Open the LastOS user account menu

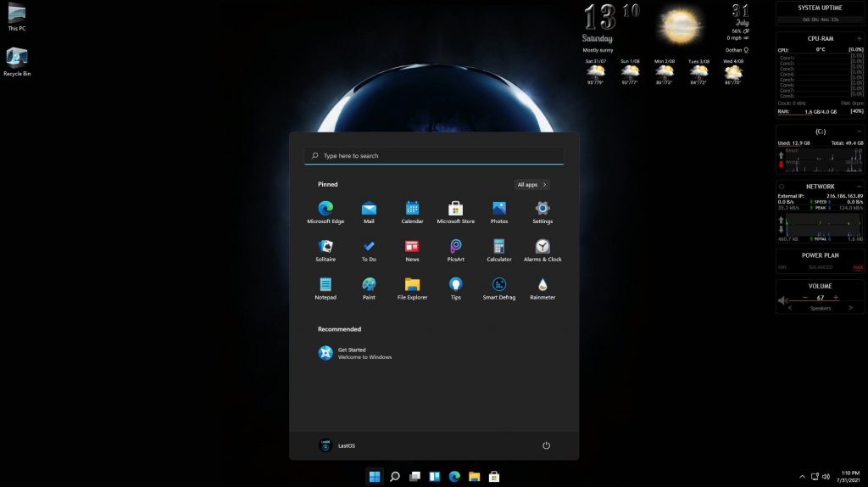tap(337, 445)
